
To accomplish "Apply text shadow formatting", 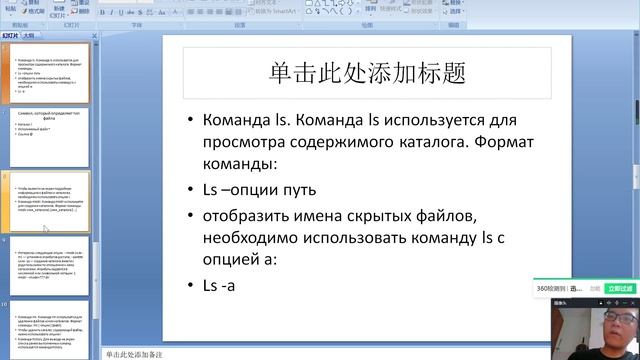I will tap(140, 13).
